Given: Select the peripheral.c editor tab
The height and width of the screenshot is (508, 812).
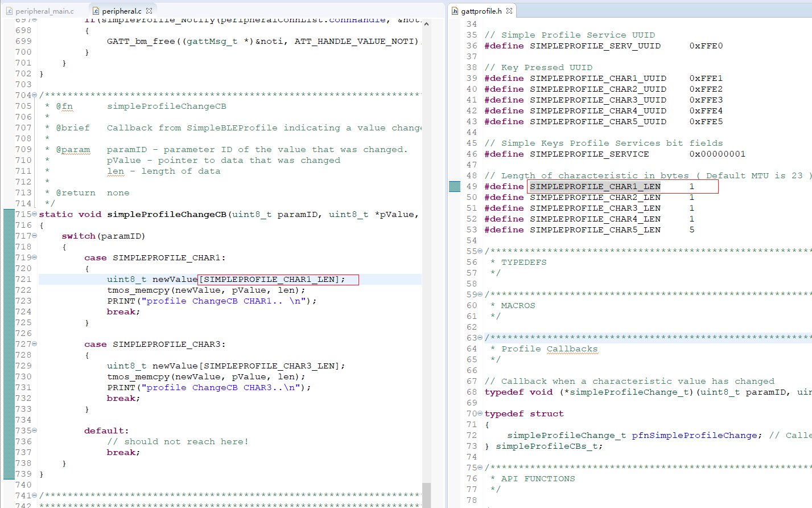Looking at the screenshot, I should pos(121,11).
